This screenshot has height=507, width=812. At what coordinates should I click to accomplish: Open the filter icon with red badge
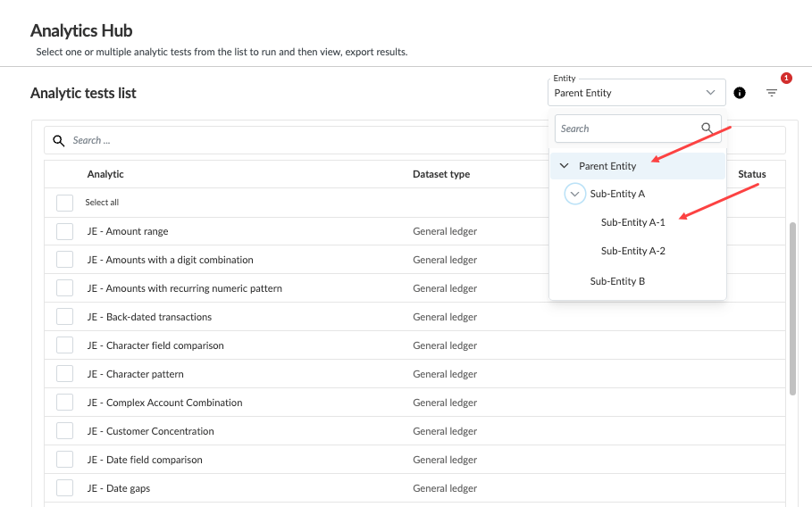point(772,93)
